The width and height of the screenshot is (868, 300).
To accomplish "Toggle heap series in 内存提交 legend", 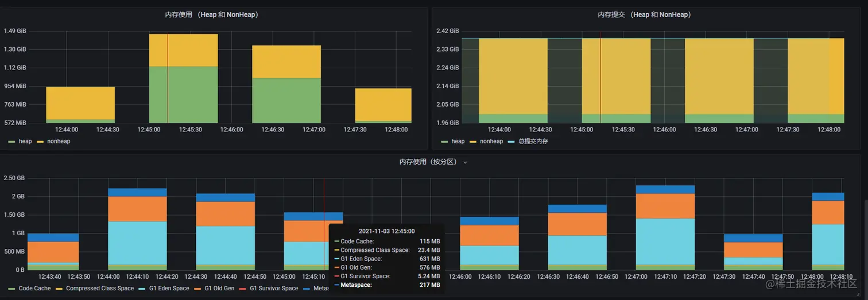I will (458, 141).
